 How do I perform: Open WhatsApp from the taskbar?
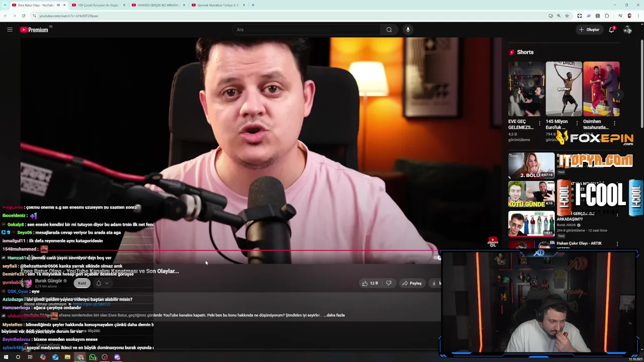[x=93, y=357]
